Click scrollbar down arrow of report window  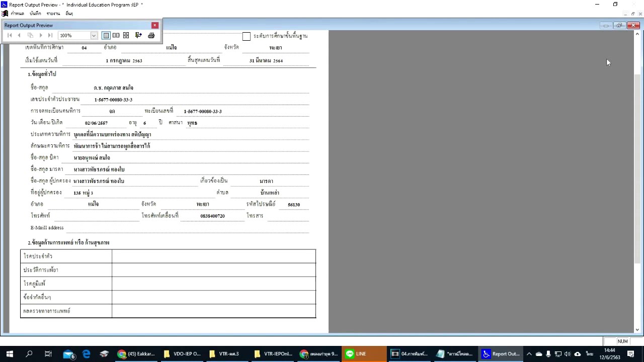pos(637,330)
